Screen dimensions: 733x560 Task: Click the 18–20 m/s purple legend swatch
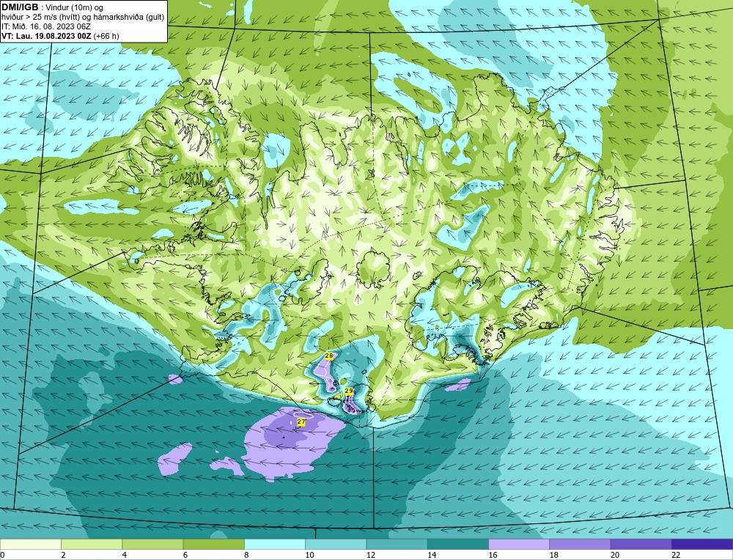click(580, 544)
